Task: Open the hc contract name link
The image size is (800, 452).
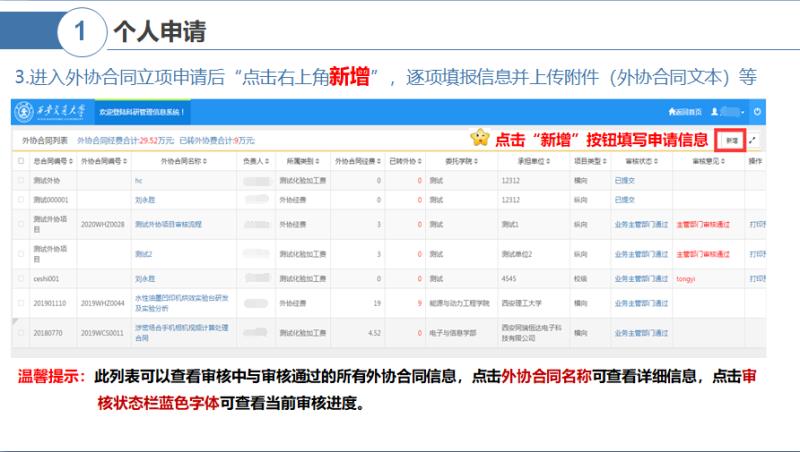Action: coord(139,181)
